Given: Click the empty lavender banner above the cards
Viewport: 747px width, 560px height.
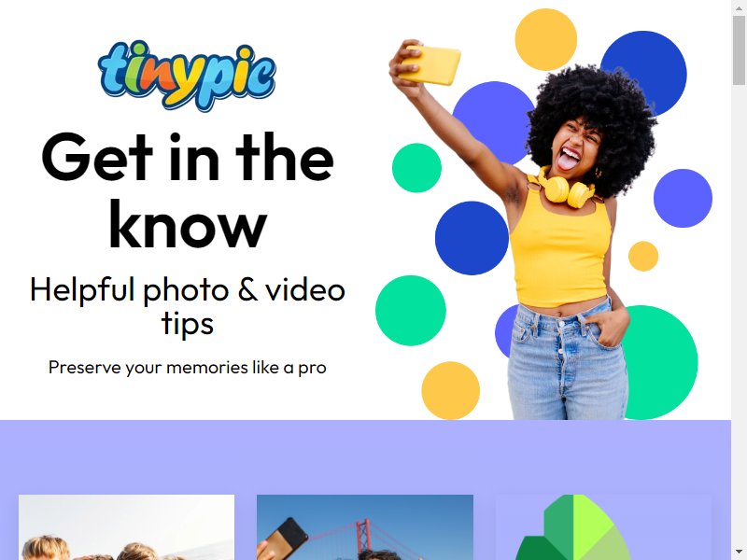Looking at the screenshot, I should point(365,456).
